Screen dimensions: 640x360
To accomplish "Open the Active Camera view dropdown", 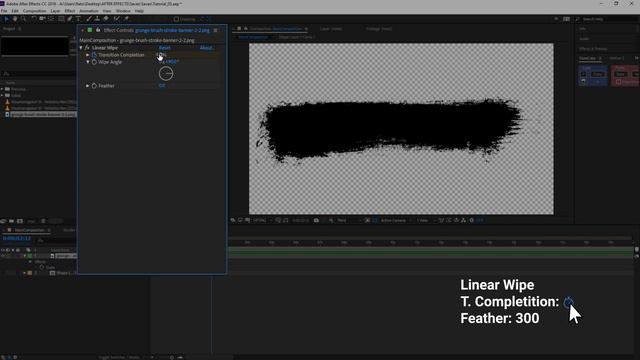I will click(x=395, y=220).
